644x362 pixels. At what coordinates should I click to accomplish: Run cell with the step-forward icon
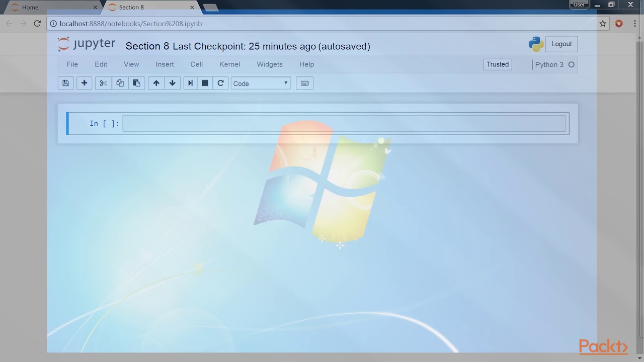tap(190, 83)
